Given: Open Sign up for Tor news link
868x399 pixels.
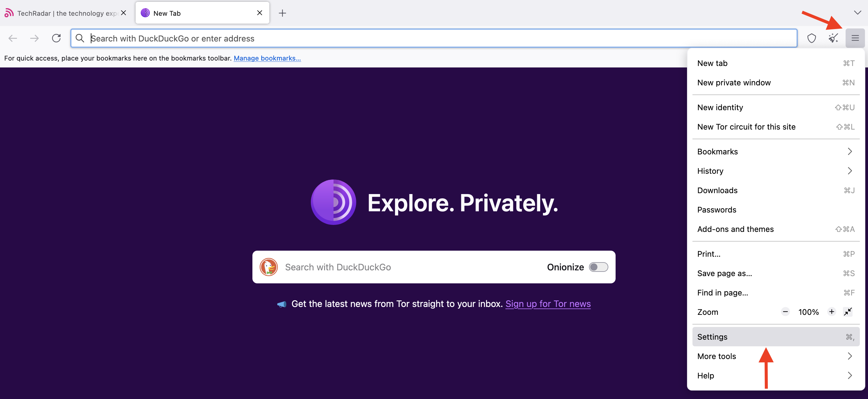Looking at the screenshot, I should pos(548,304).
